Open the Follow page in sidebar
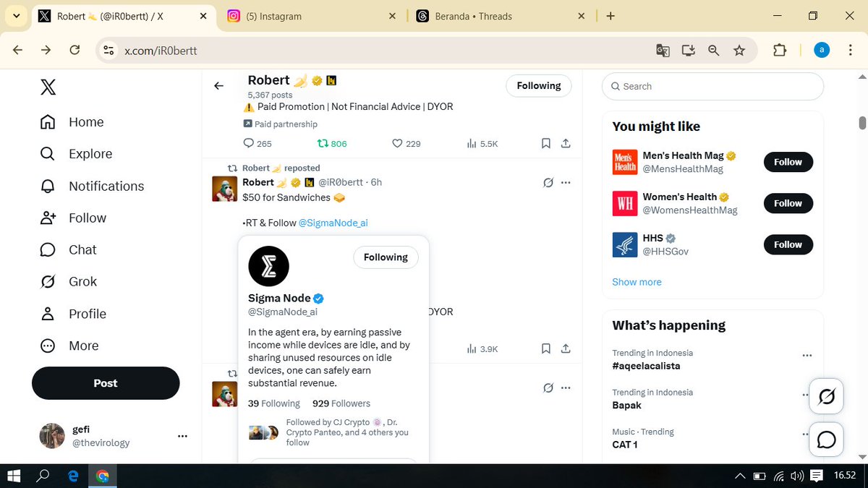The width and height of the screenshot is (868, 488). [74, 218]
